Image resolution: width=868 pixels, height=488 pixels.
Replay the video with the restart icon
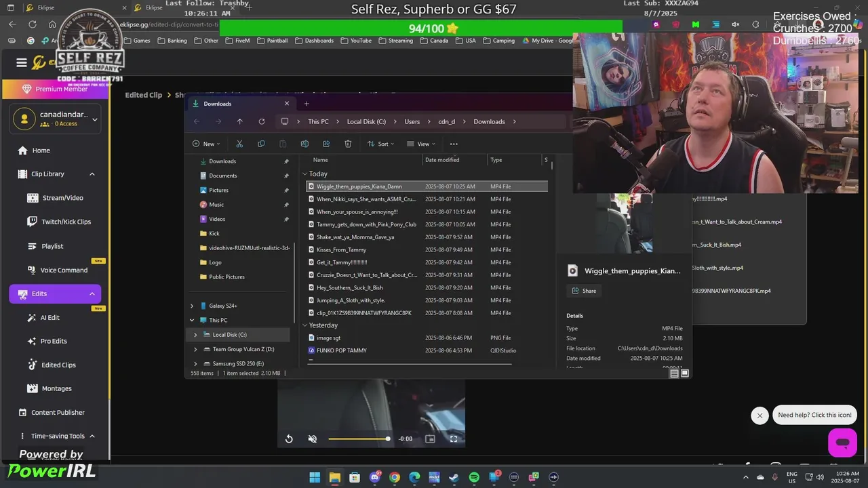coord(289,439)
